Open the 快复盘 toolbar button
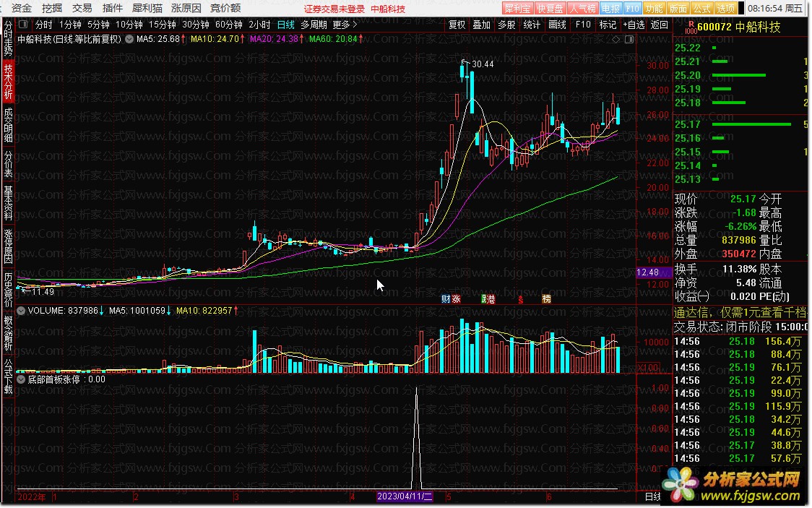The height and width of the screenshot is (508, 812). (x=550, y=9)
